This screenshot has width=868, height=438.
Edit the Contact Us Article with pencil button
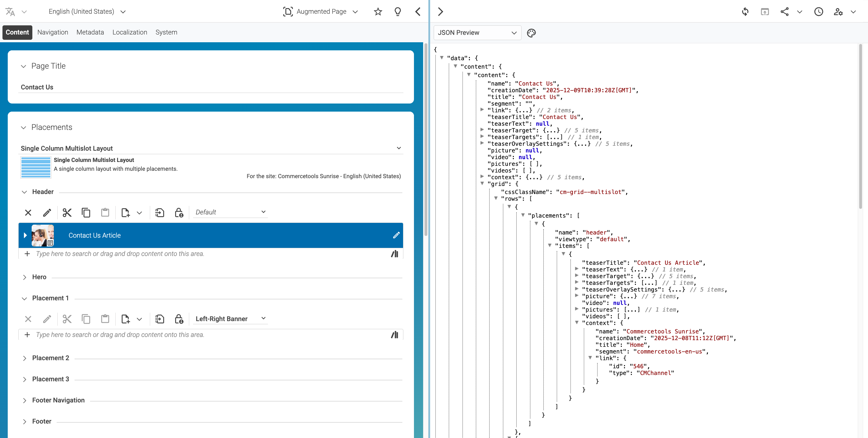point(396,235)
